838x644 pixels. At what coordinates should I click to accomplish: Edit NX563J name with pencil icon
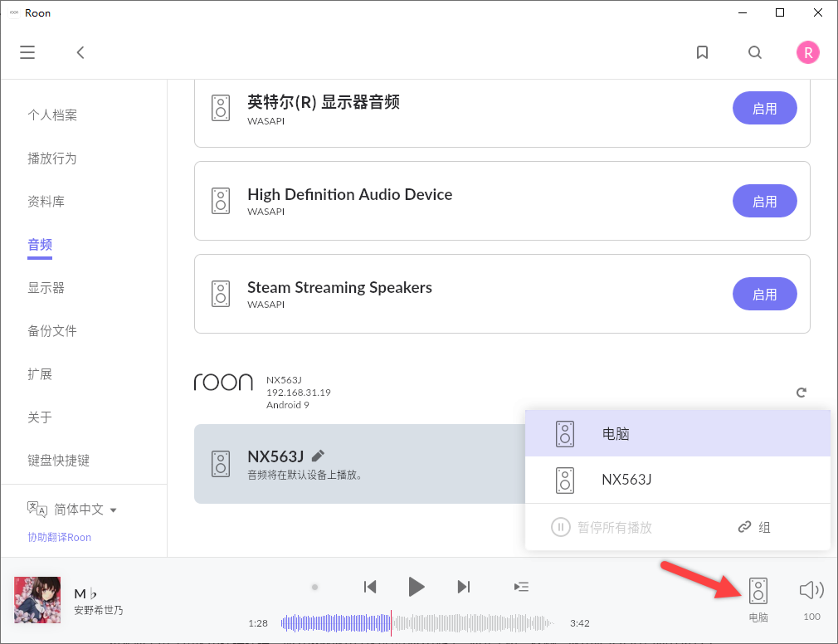[318, 456]
